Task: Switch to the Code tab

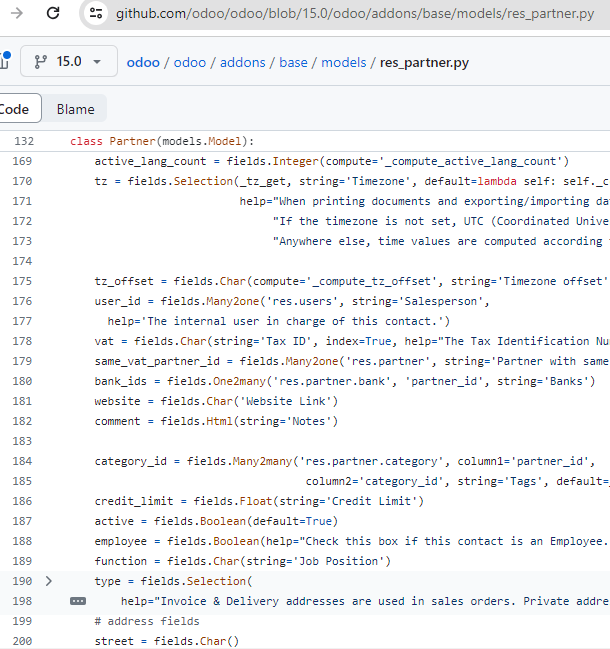Action: click(x=17, y=109)
